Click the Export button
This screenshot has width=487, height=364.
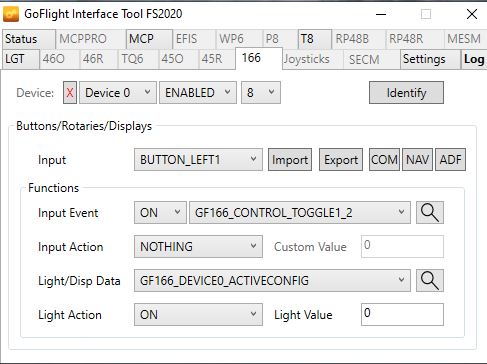(x=341, y=160)
